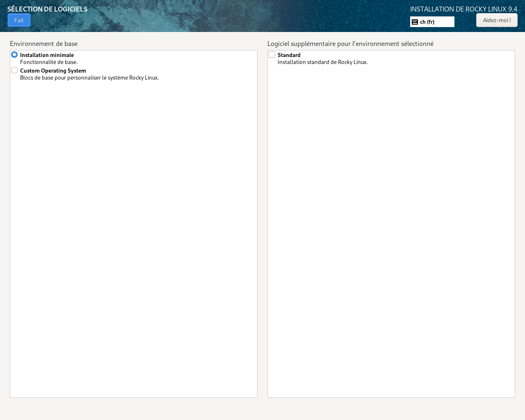This screenshot has height=420, width=525.
Task: Select Installation standard de Rocky Linux text
Action: (322, 62)
